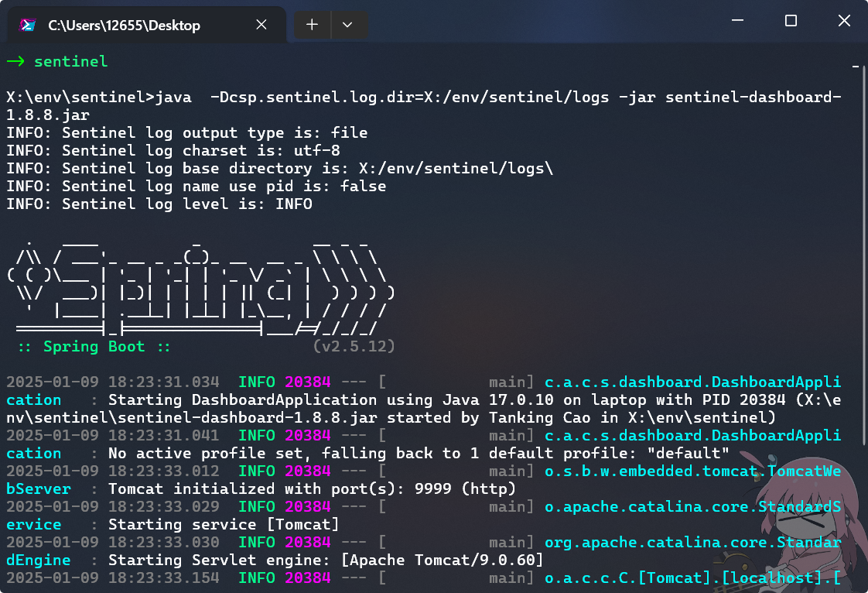Close the C:\Users\12655\Desktop tab
This screenshot has width=868, height=593.
click(261, 25)
